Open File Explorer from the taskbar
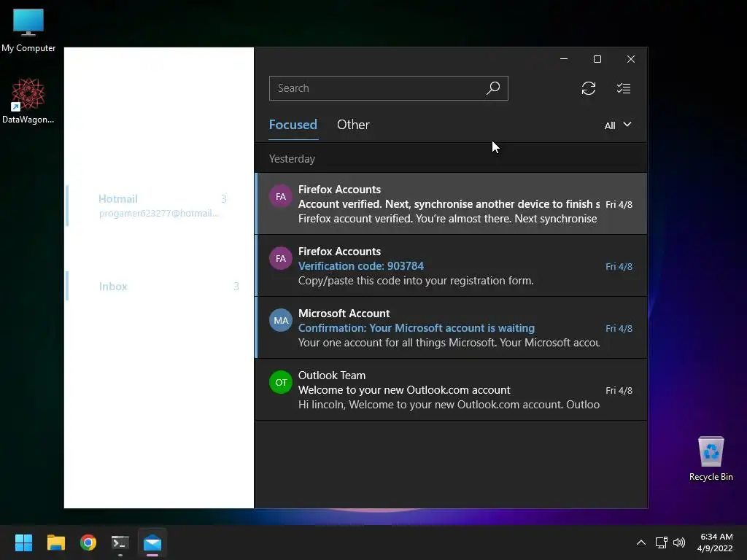747x560 pixels. 55,542
